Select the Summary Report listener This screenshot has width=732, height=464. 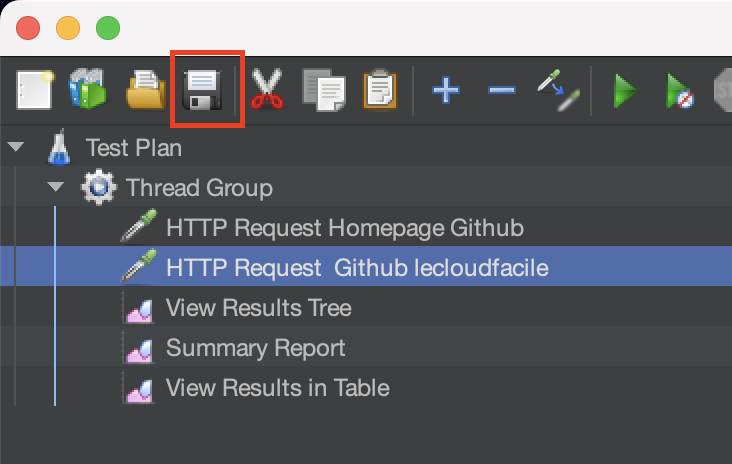[x=255, y=347]
